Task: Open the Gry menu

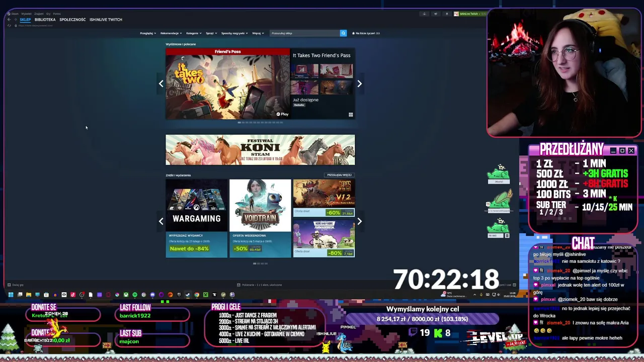Action: [x=48, y=14]
